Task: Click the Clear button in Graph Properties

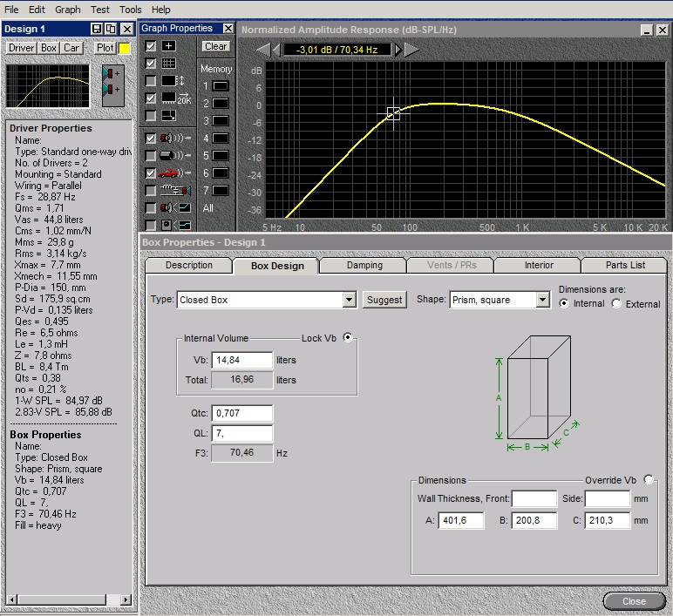Action: (215, 46)
